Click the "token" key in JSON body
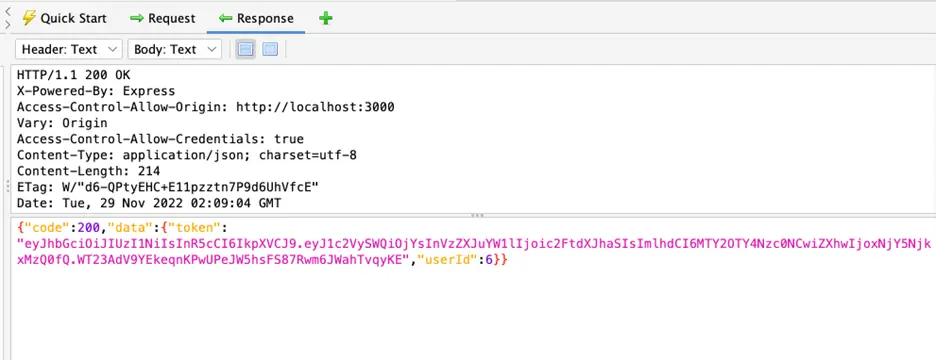Viewport: 936px width, 360px height. (195, 228)
